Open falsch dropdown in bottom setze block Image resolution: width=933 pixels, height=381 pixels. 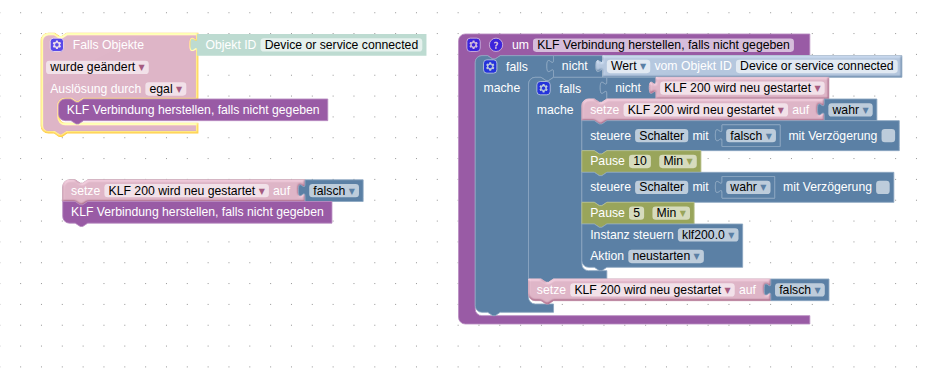point(800,290)
